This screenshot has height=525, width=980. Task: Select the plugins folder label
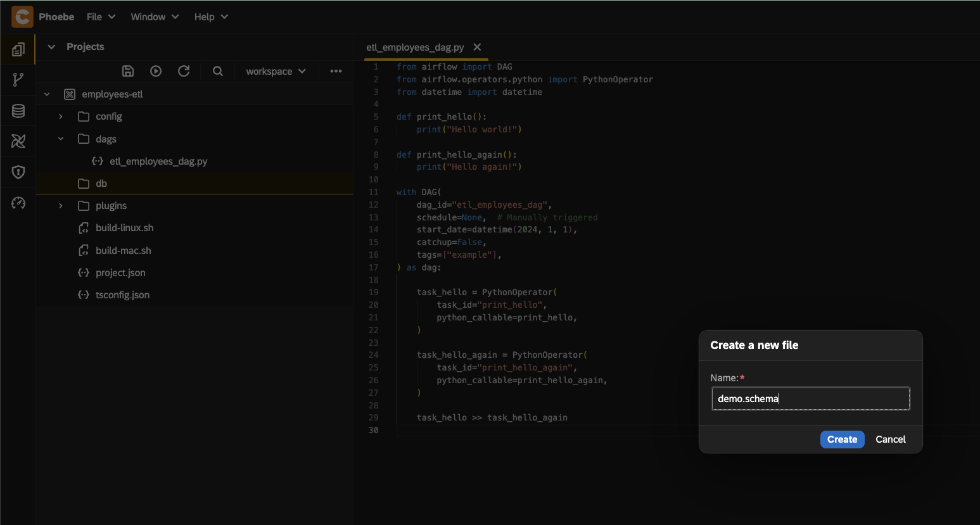111,206
